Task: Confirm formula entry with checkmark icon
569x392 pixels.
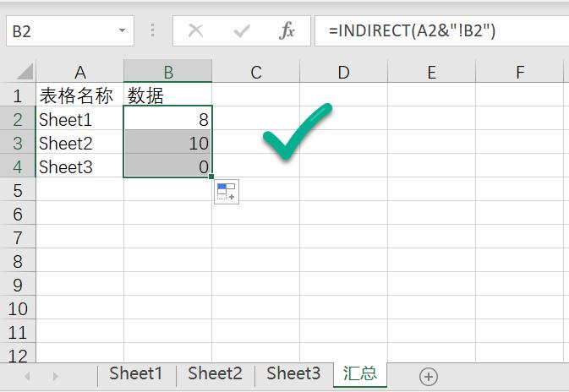Action: [x=242, y=31]
